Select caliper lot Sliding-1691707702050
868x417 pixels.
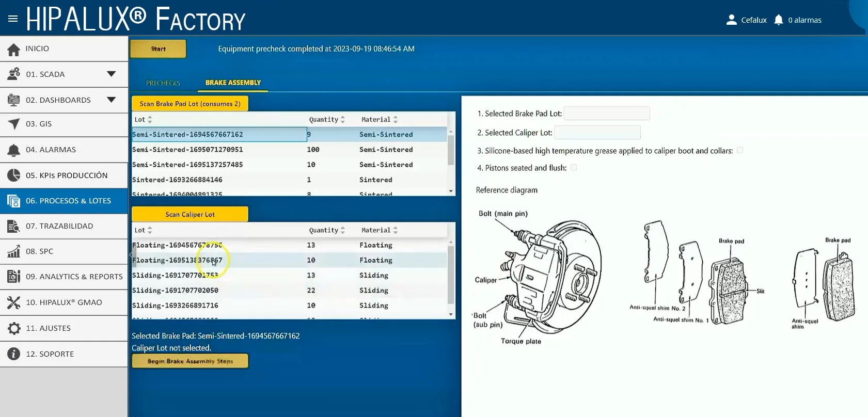tap(289, 291)
